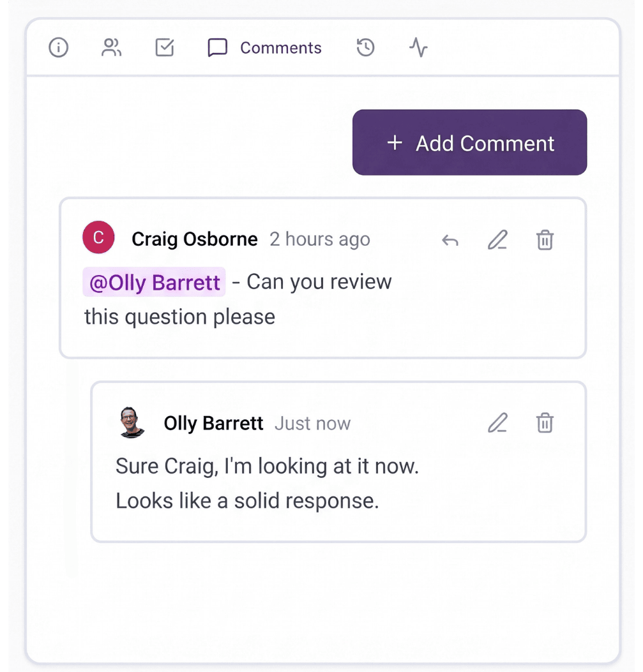Click the 'Just now' timestamp
Image resolution: width=643 pixels, height=672 pixels.
pyautogui.click(x=312, y=423)
